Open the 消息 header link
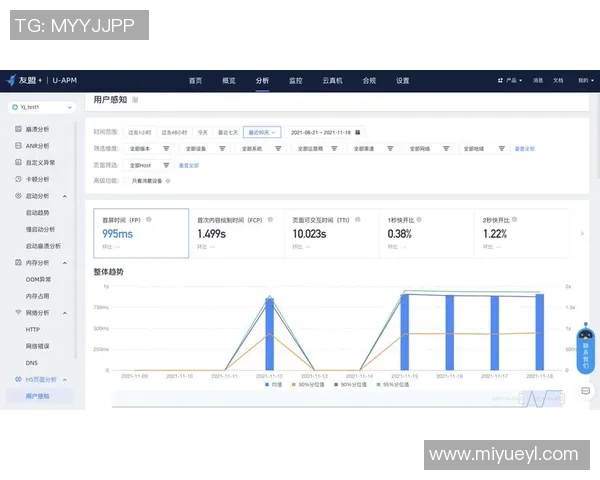 pyautogui.click(x=538, y=80)
